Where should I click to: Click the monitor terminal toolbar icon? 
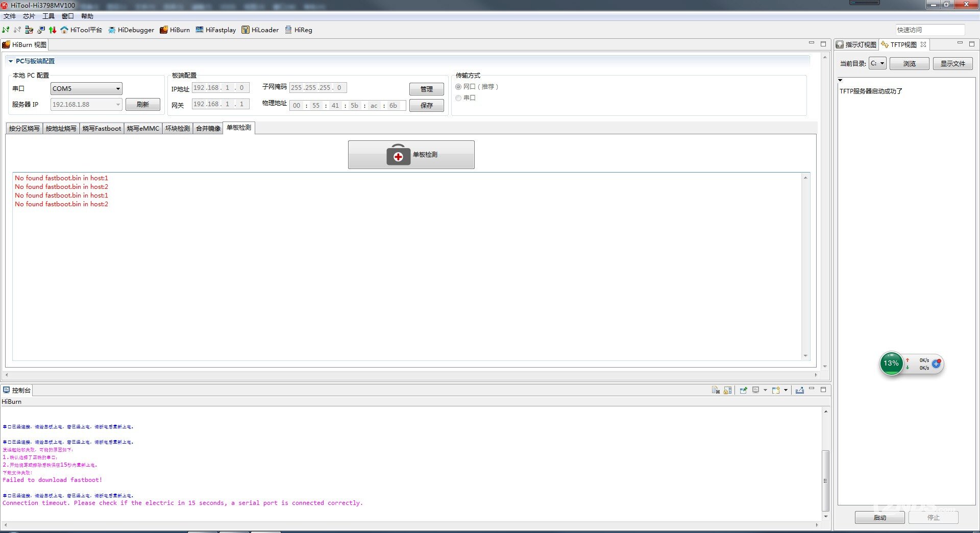coord(41,30)
